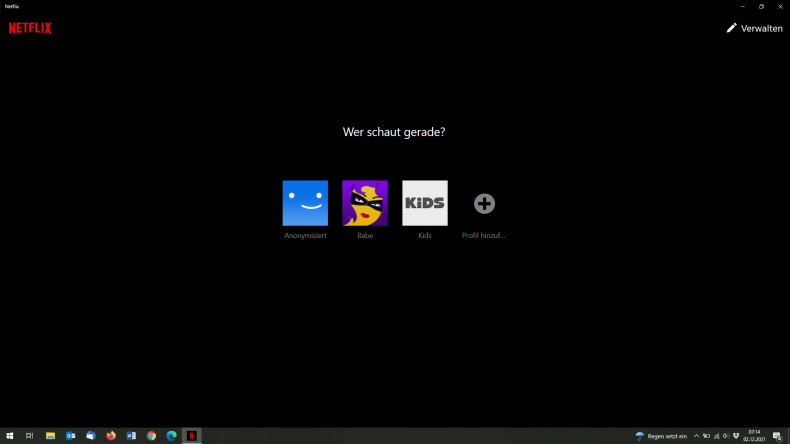Launch Google Chrome from the taskbar
The height and width of the screenshot is (444, 790).
click(x=151, y=436)
